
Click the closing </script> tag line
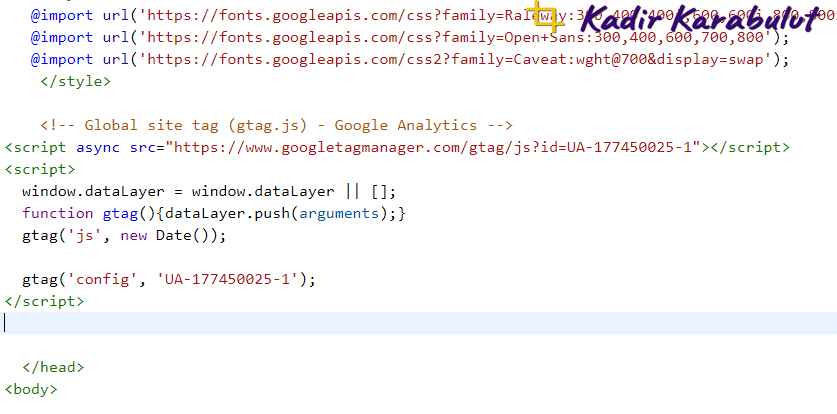click(x=44, y=301)
